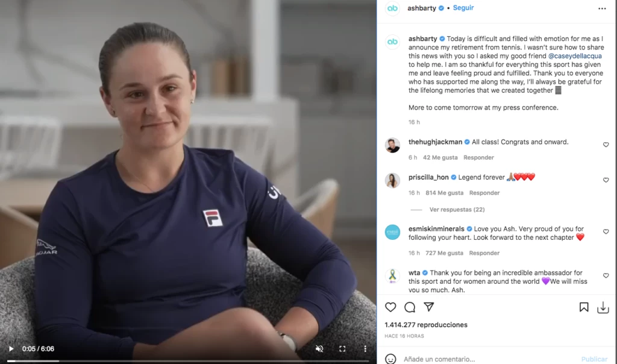Like thehughjackman's comment
The image size is (617, 364).
coord(606,145)
